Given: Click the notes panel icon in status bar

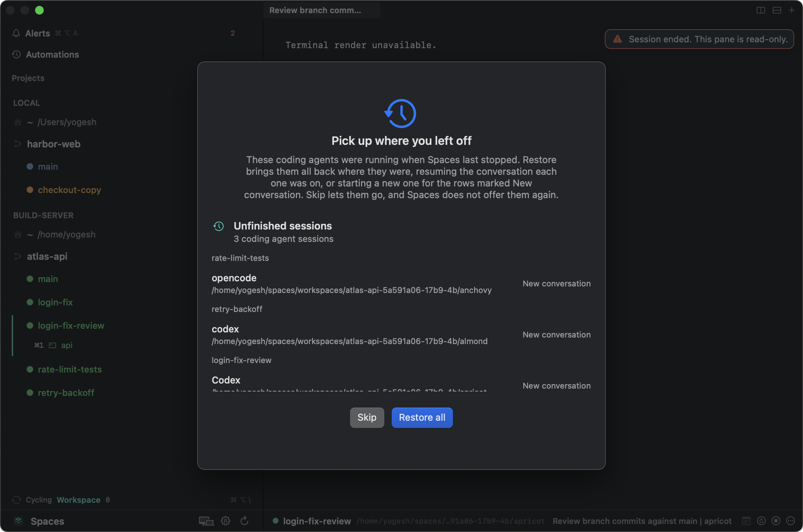Looking at the screenshot, I should (746, 521).
